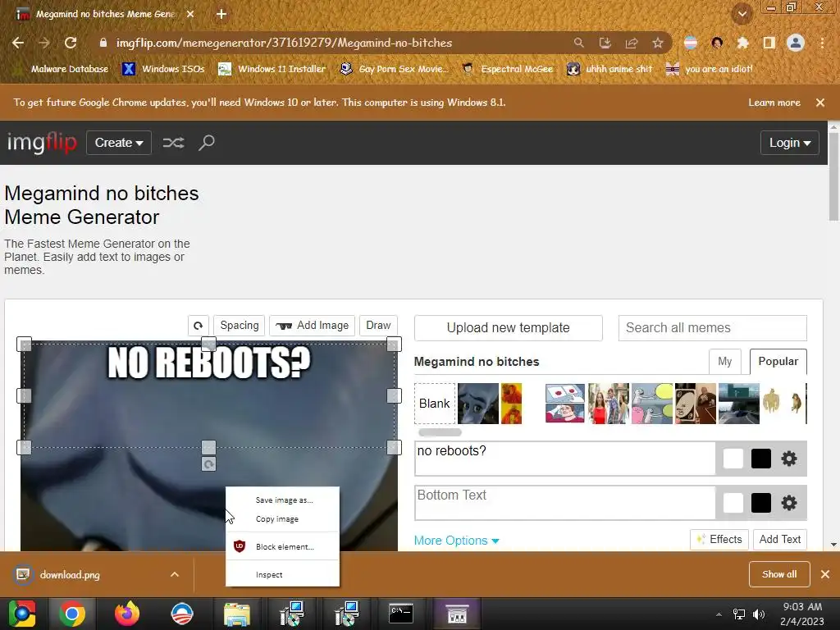Open the Chrome profile avatar

point(796,43)
